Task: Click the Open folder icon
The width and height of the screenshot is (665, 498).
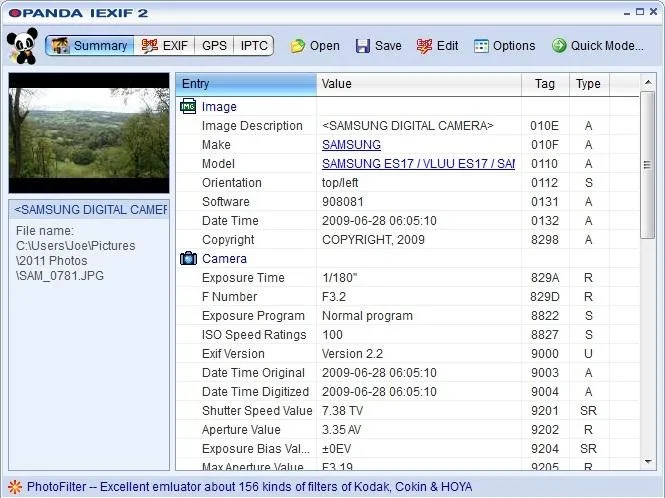Action: tap(298, 46)
